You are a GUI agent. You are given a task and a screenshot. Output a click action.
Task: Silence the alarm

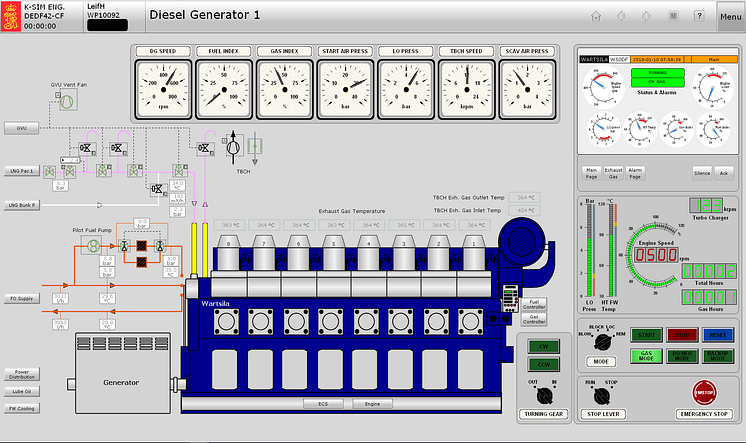pyautogui.click(x=702, y=173)
